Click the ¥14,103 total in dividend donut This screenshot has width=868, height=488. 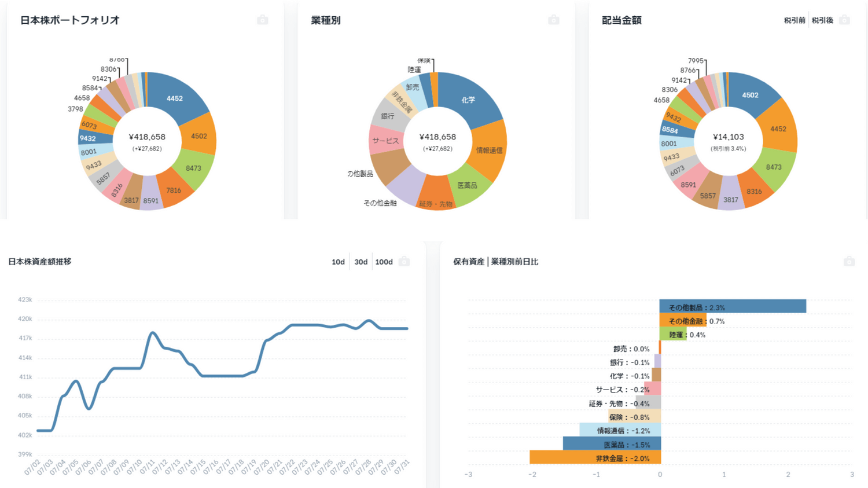click(729, 137)
